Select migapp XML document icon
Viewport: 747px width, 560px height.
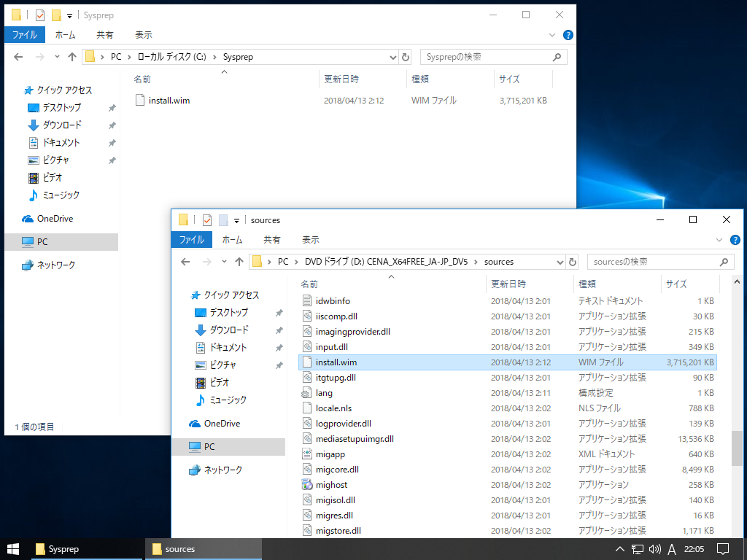click(x=307, y=454)
